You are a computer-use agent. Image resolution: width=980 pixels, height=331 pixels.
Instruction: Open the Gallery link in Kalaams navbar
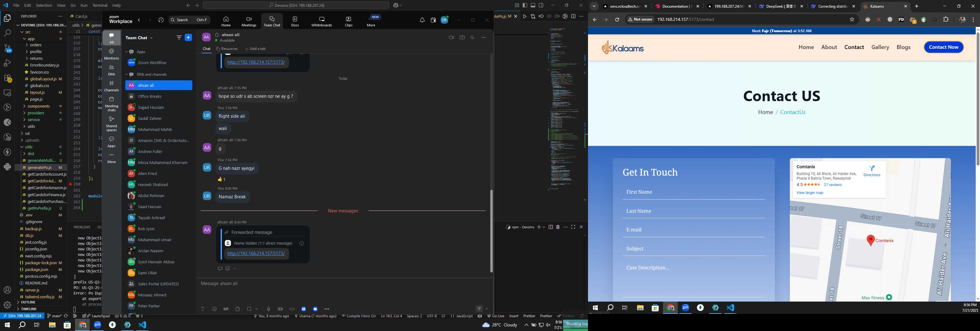tap(880, 47)
